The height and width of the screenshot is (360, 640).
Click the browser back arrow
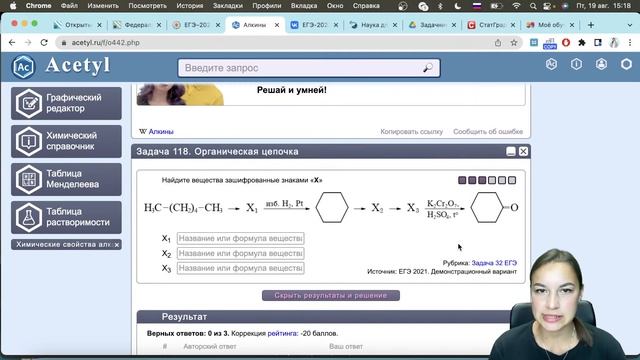[12, 42]
